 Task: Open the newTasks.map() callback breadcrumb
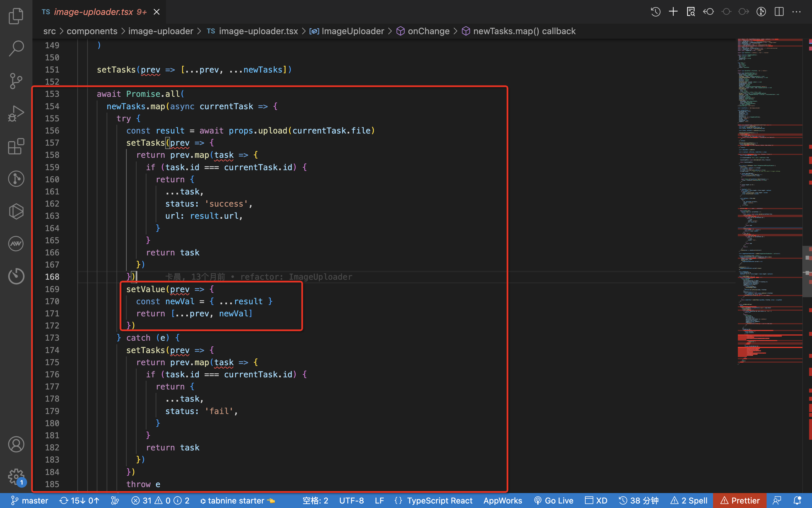[x=519, y=31]
